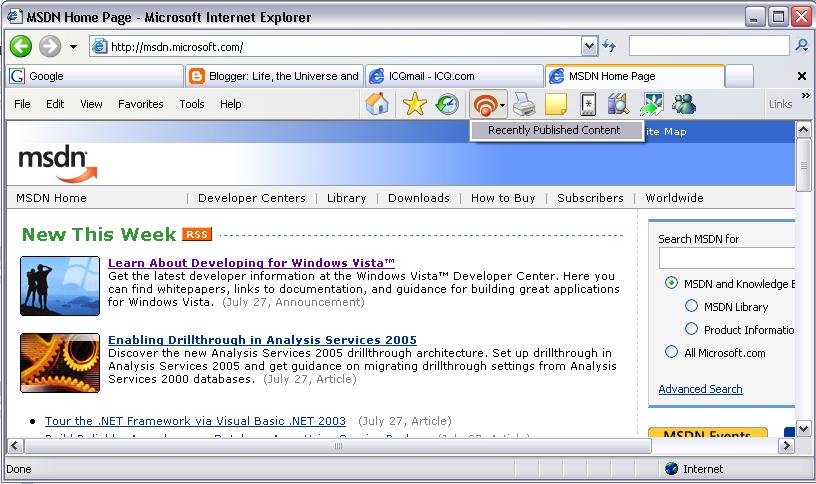Switch to the Blogger tab

(x=273, y=76)
